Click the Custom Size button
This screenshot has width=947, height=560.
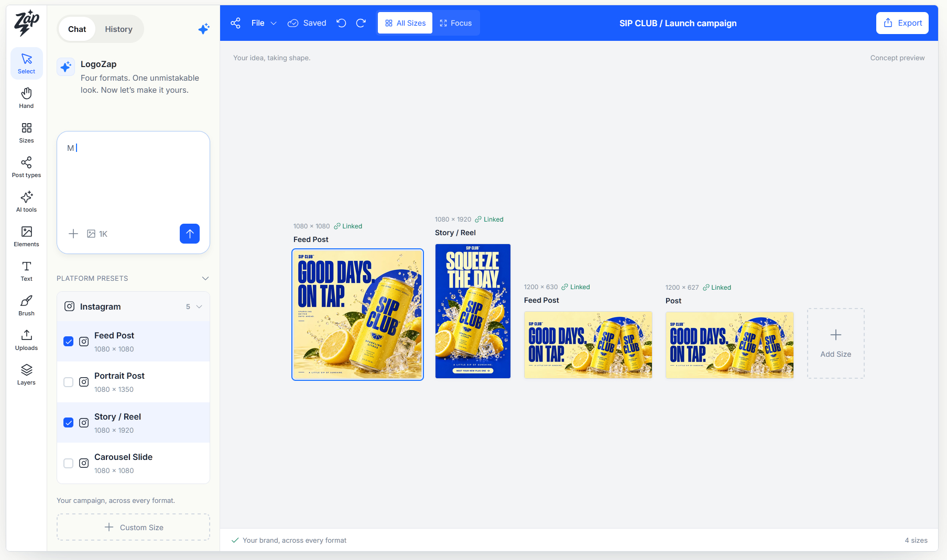tap(134, 527)
